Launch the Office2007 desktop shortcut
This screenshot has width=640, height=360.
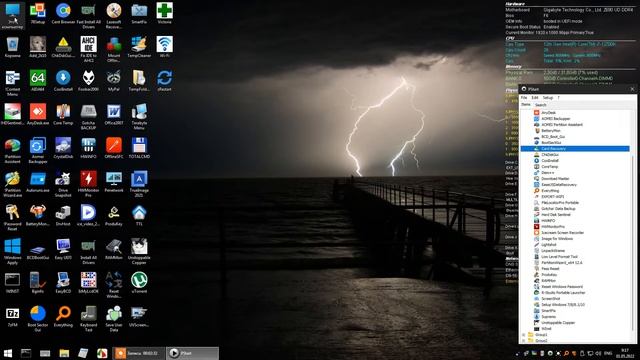114,114
